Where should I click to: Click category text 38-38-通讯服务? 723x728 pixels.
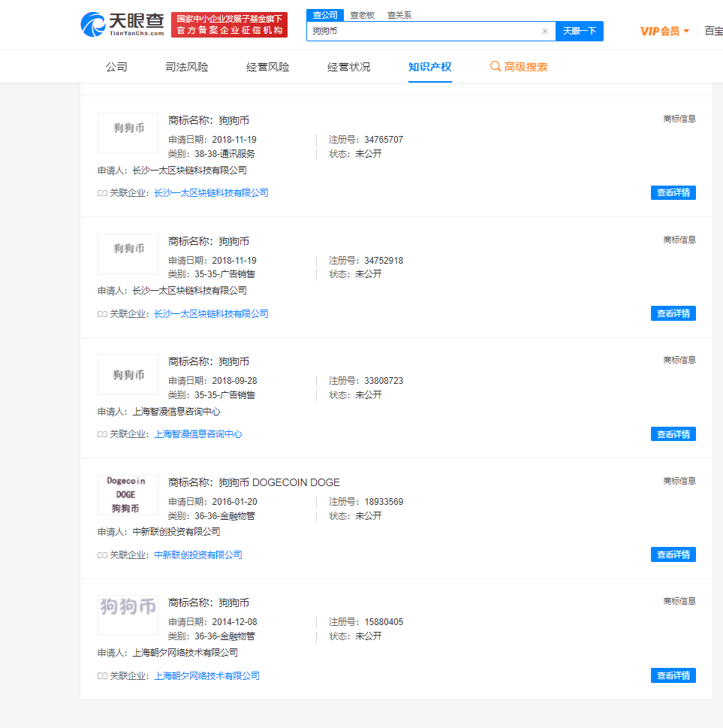pyautogui.click(x=224, y=154)
